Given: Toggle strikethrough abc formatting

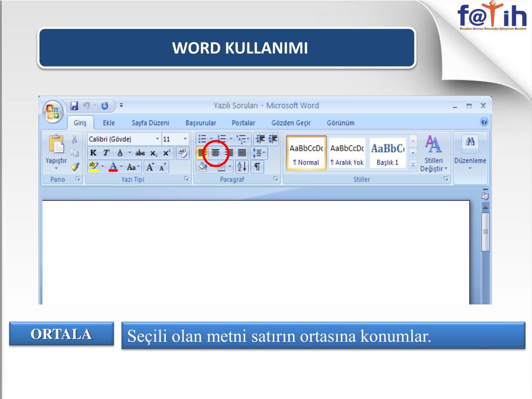Looking at the screenshot, I should [140, 153].
